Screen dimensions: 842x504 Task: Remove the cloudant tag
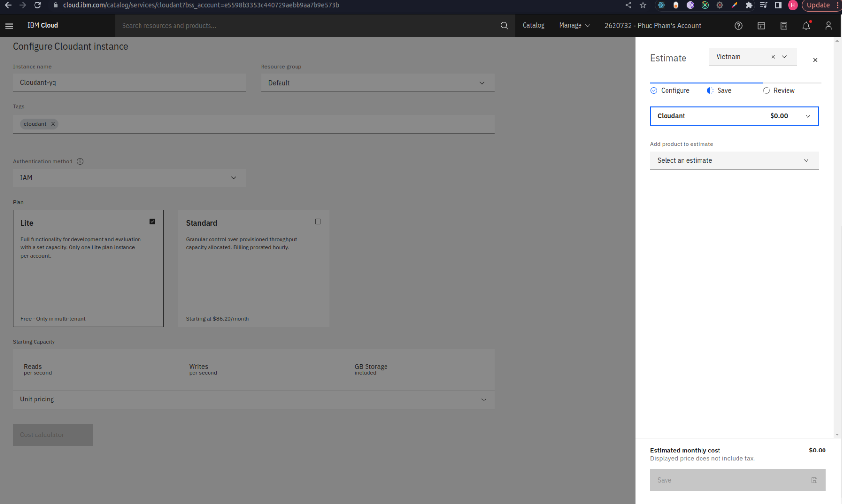pos(53,124)
